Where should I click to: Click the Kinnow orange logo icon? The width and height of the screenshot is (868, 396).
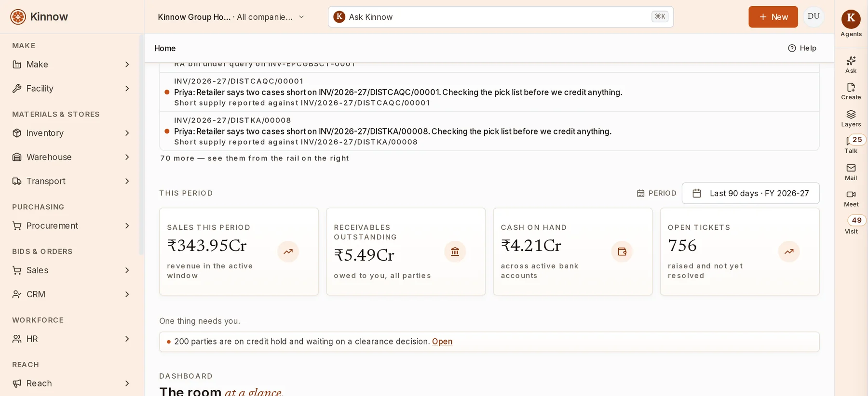tap(18, 17)
